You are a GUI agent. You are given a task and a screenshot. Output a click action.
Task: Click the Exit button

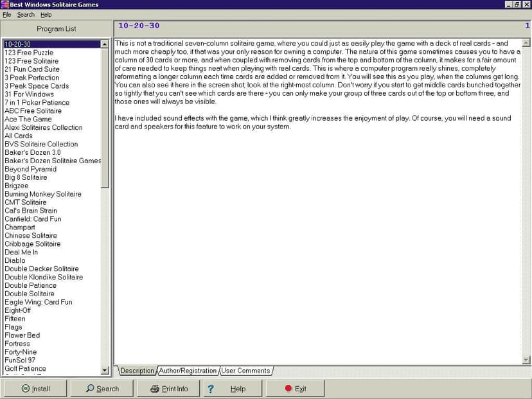pos(295,389)
